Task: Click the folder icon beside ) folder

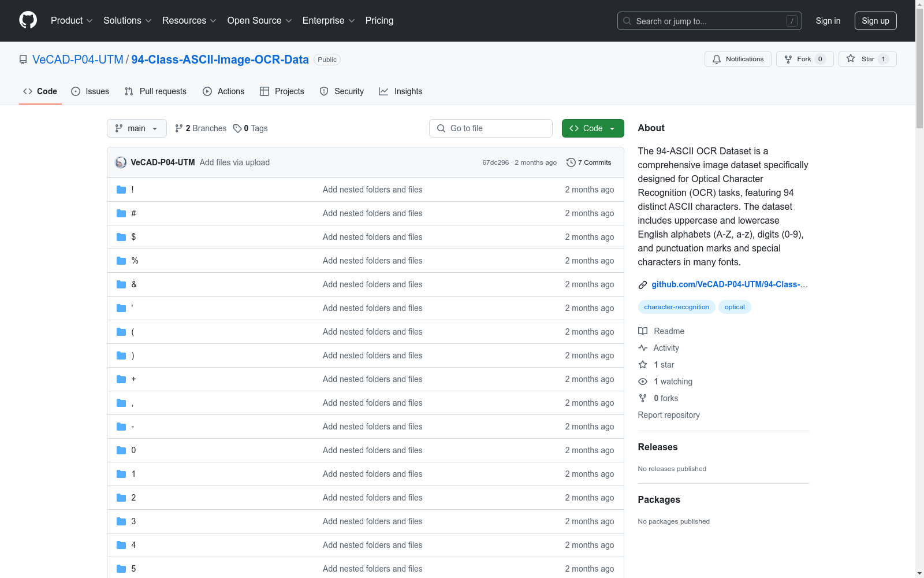Action: (x=121, y=355)
